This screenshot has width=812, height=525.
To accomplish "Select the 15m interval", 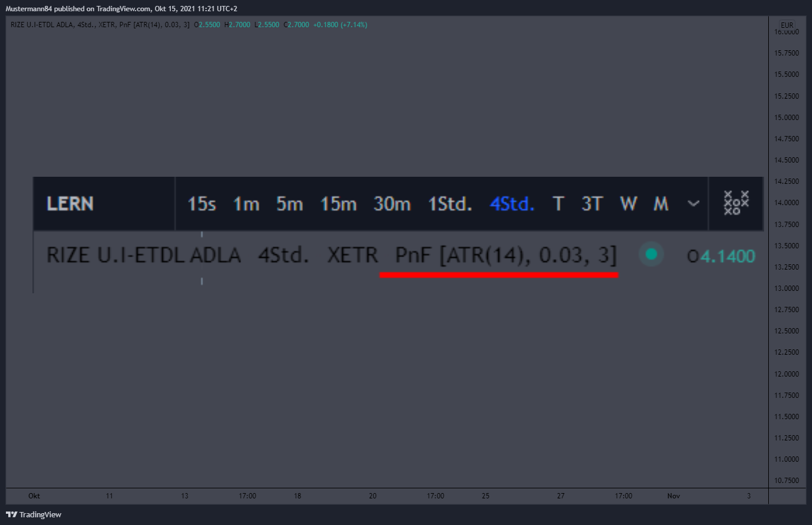I will click(x=338, y=204).
